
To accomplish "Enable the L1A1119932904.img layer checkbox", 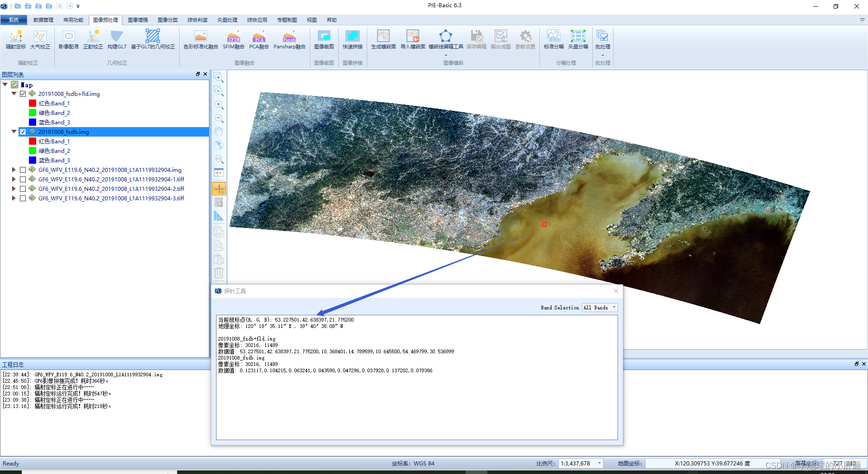I will pos(23,170).
